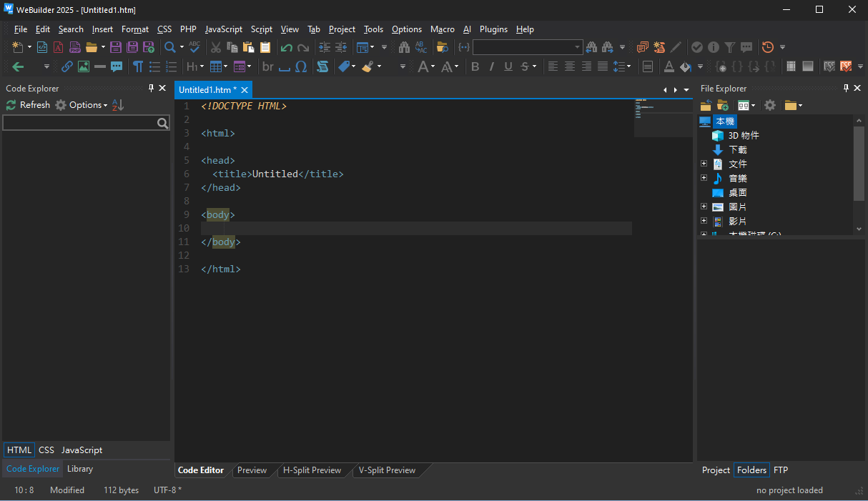Toggle Bold formatting in the toolbar
The height and width of the screenshot is (501, 868).
(475, 66)
